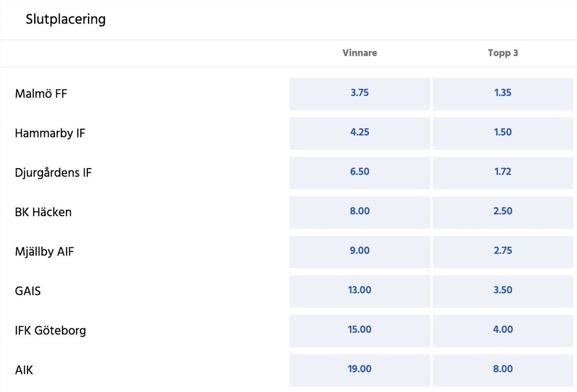Click the Topp 3 column header

503,53
